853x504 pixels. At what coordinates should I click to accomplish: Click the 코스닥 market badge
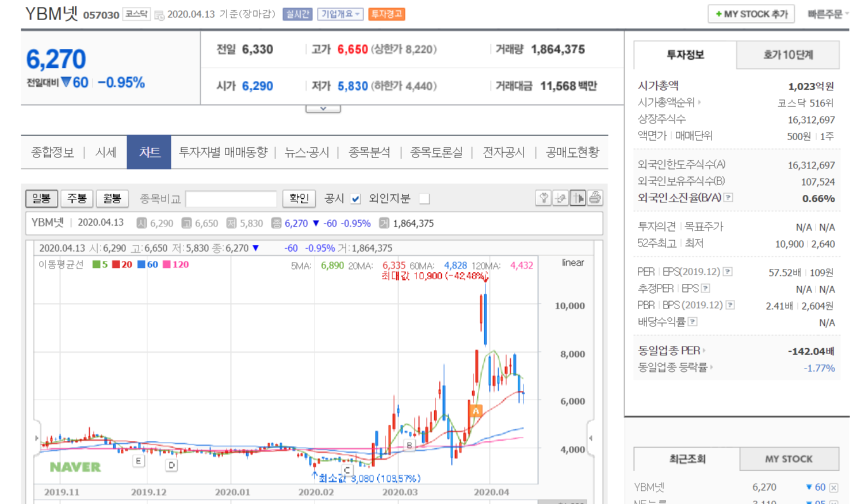(137, 14)
